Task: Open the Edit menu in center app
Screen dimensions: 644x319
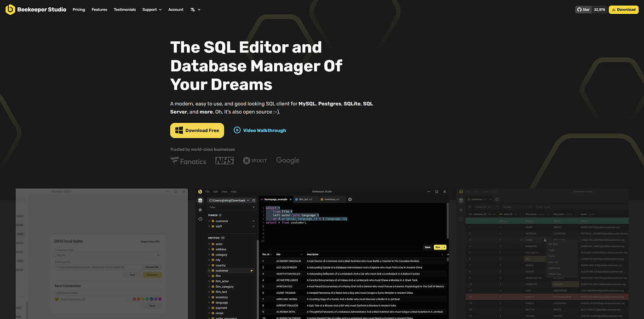Action: pos(216,191)
